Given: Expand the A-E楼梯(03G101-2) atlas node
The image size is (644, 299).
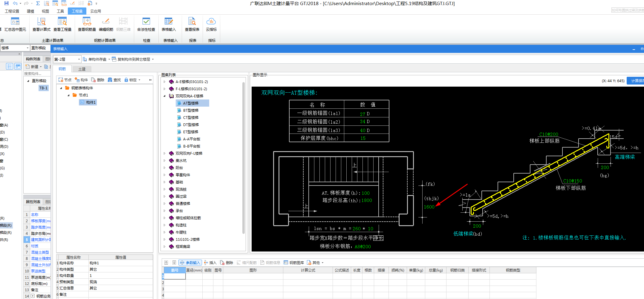Looking at the screenshot, I should 164,82.
